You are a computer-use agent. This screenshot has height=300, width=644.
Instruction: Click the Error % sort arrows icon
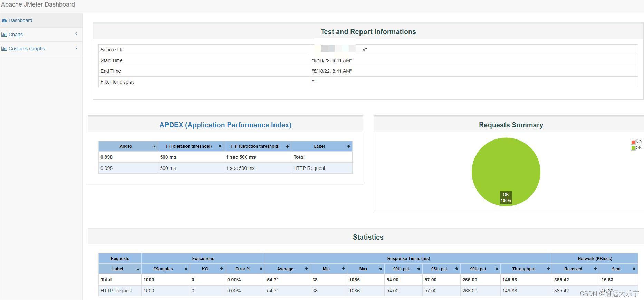(261, 269)
